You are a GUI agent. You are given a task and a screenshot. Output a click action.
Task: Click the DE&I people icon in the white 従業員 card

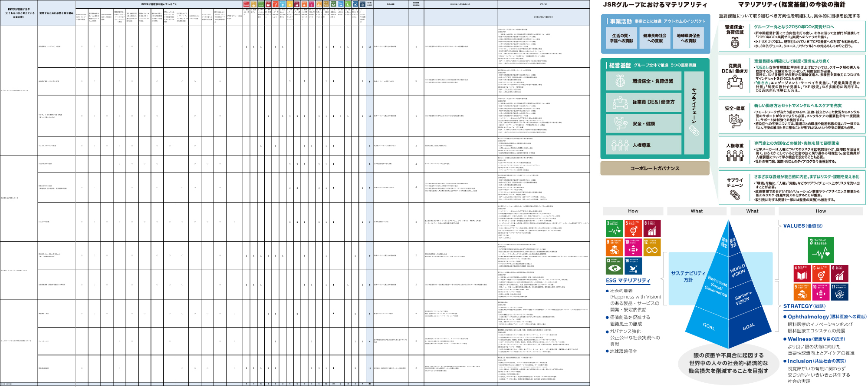coord(735,82)
